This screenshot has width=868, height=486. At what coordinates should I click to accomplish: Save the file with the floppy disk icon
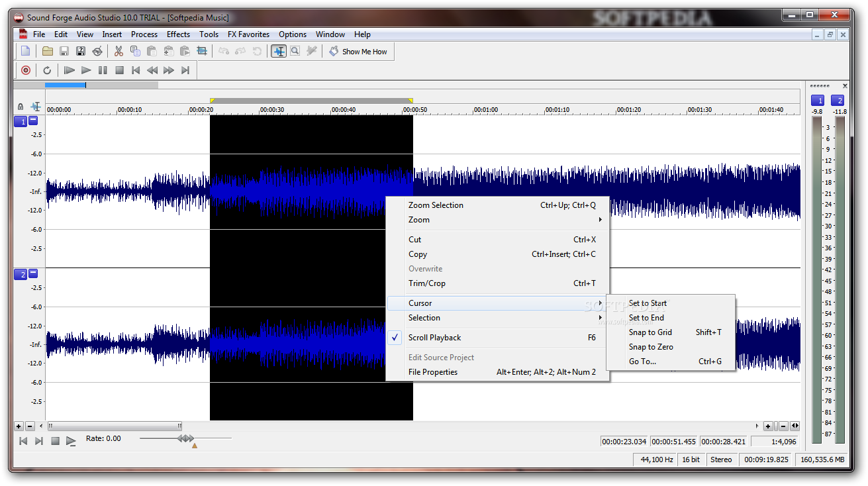click(64, 51)
